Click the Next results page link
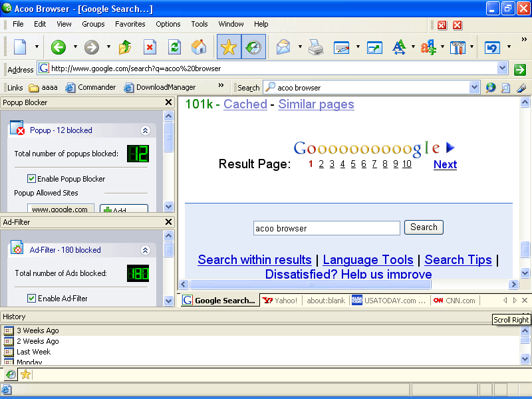This screenshot has height=399, width=532. pos(445,164)
